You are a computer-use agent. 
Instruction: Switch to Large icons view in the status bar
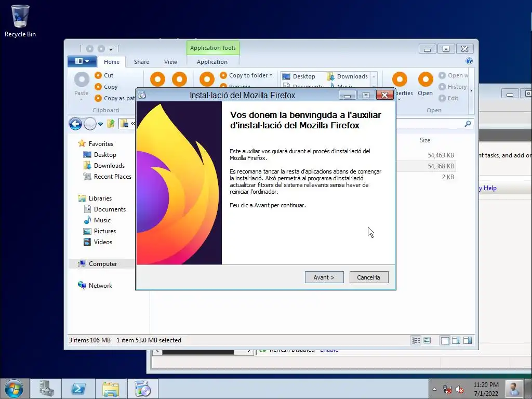pos(427,340)
